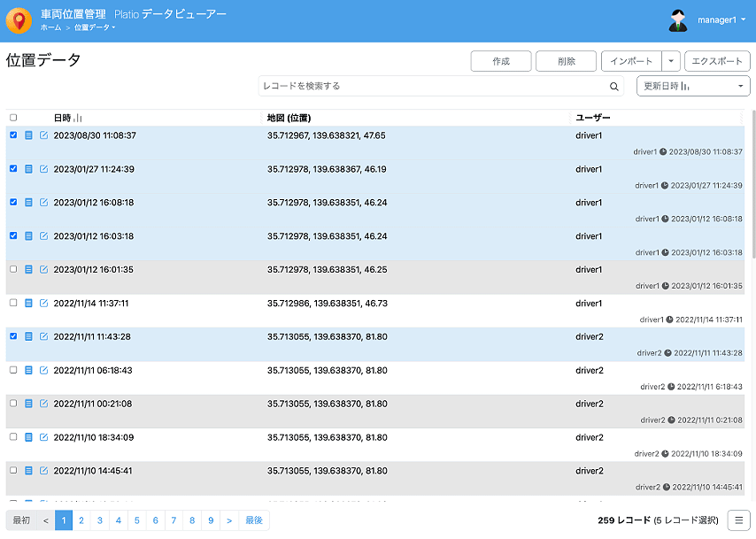The width and height of the screenshot is (756, 539).
Task: Expand the インポート split-button arrow
Action: (671, 61)
